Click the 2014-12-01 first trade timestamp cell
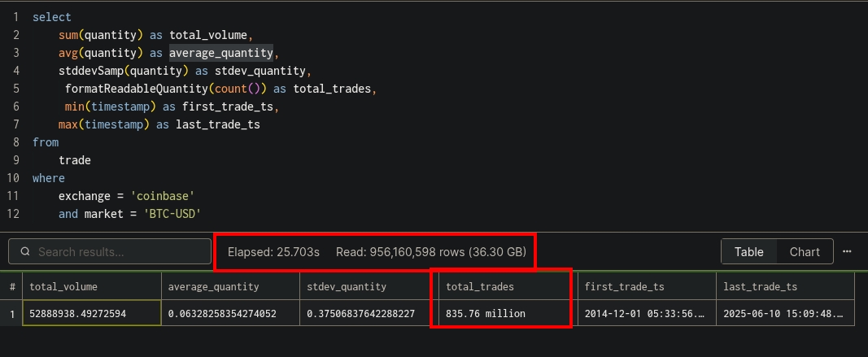868x357 pixels. click(646, 313)
